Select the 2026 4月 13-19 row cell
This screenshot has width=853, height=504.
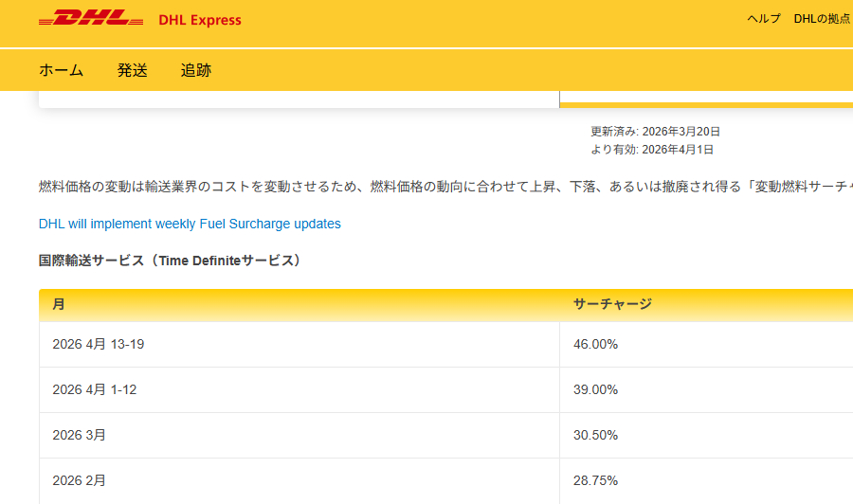(x=299, y=344)
